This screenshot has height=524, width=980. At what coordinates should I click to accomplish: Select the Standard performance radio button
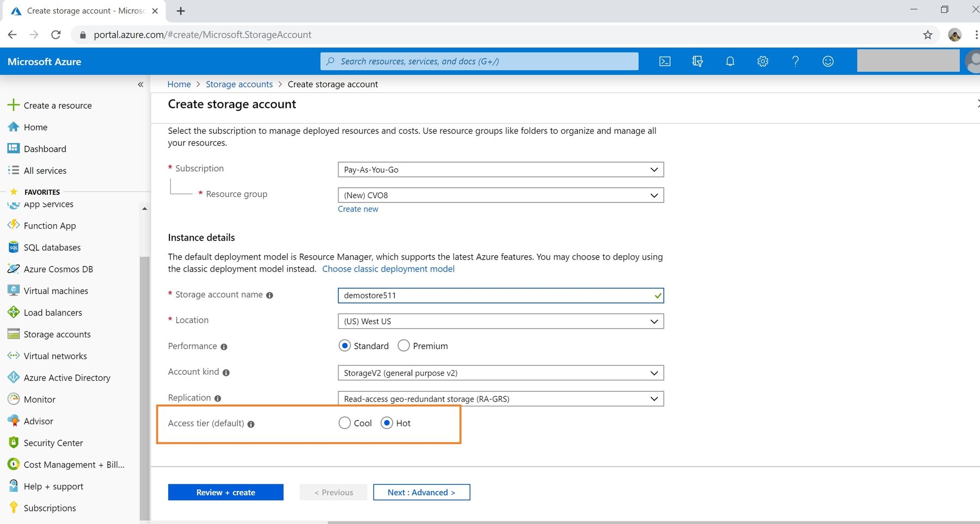[x=345, y=346]
